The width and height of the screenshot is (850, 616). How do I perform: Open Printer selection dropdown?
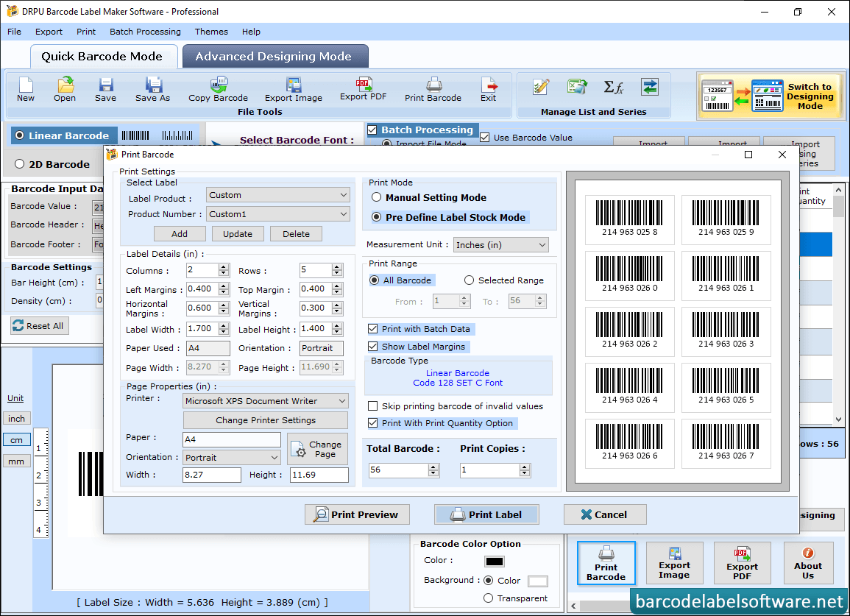click(266, 400)
